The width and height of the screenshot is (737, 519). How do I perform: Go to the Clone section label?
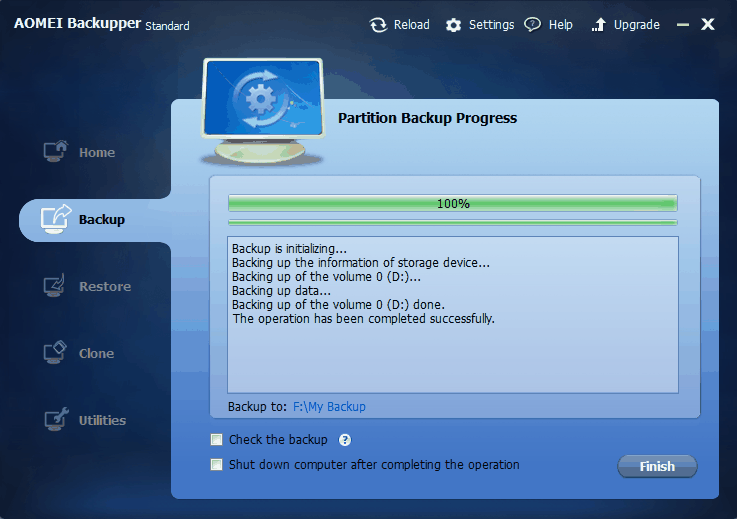[x=96, y=354]
